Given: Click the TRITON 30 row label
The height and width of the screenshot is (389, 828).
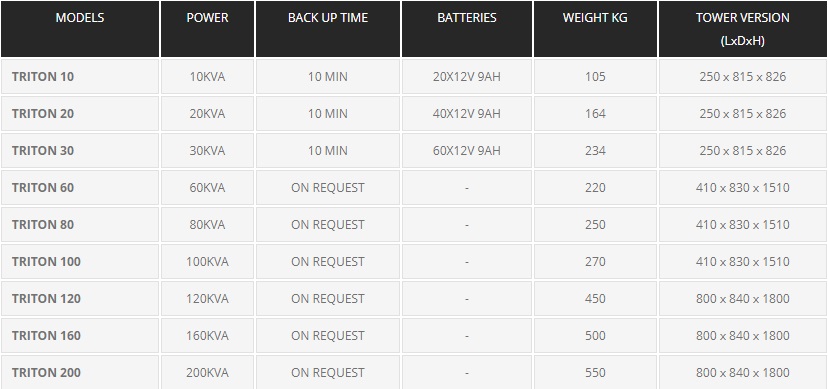Looking at the screenshot, I should [43, 150].
